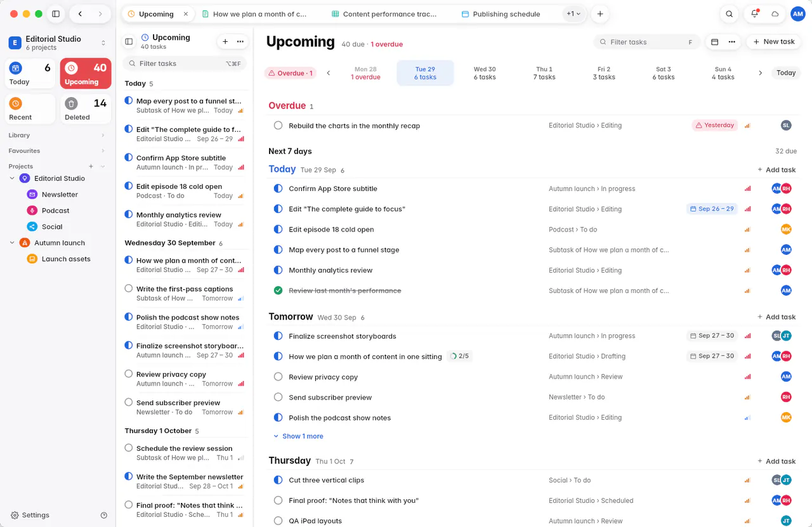The image size is (812, 527).
Task: Expand Show 1 more under Tomorrow
Action: point(298,436)
